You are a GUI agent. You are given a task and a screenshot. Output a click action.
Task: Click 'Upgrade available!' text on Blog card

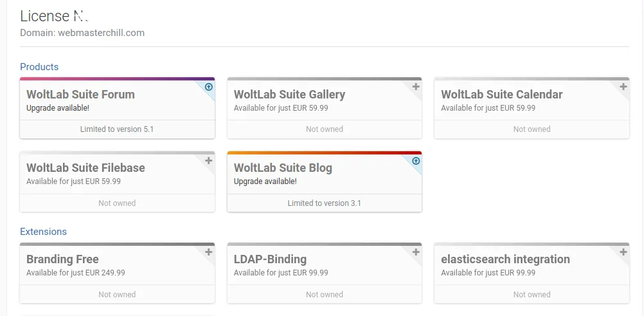265,181
